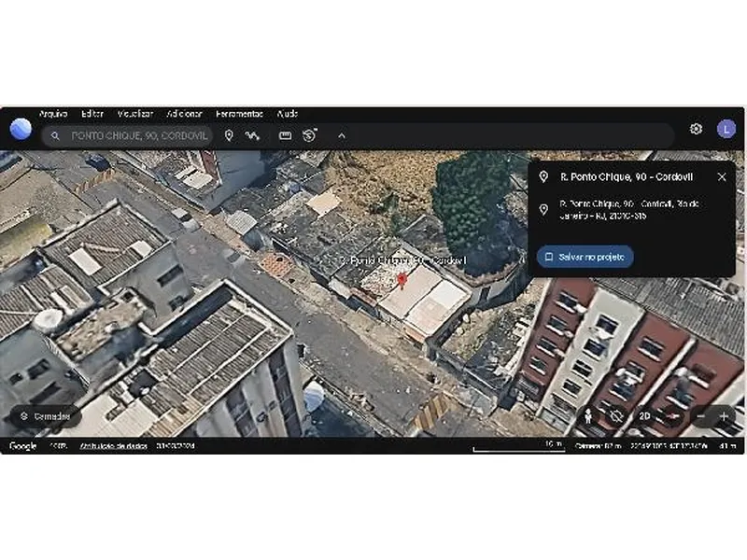Image resolution: width=747 pixels, height=560 pixels.
Task: Open the Google Earth settings gear
Action: coord(697,129)
